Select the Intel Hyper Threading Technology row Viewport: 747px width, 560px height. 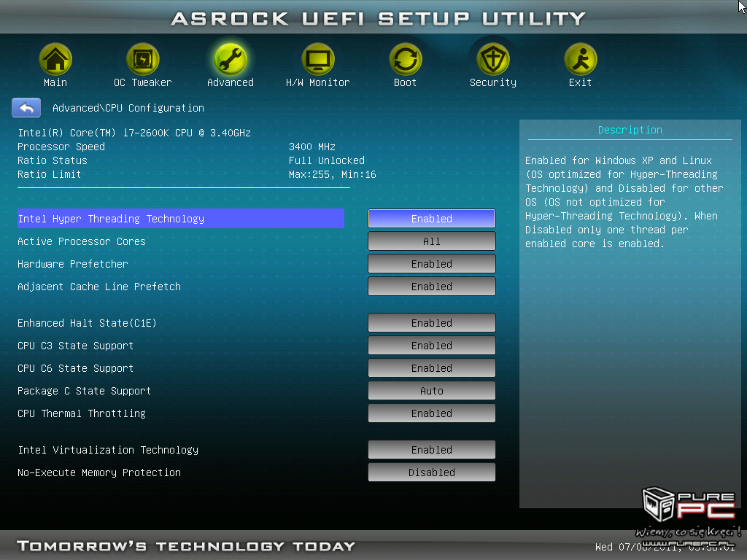pyautogui.click(x=181, y=219)
